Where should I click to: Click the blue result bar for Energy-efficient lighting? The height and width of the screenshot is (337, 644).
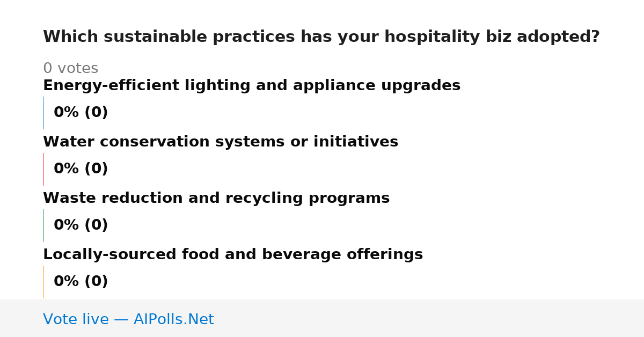[43, 113]
